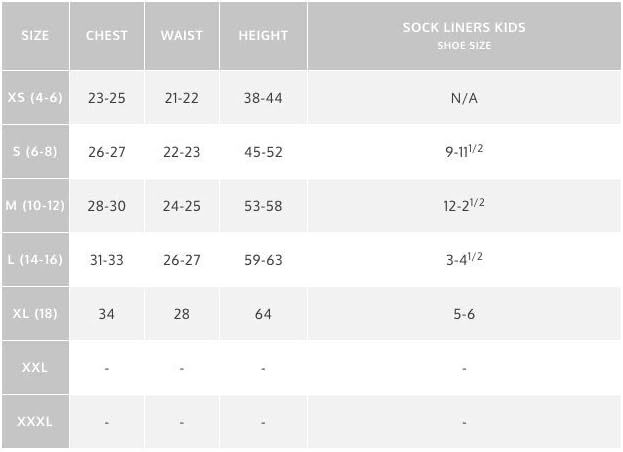Click the HEIGHT column header
Viewport: 623px width, 452px height.
tap(263, 35)
